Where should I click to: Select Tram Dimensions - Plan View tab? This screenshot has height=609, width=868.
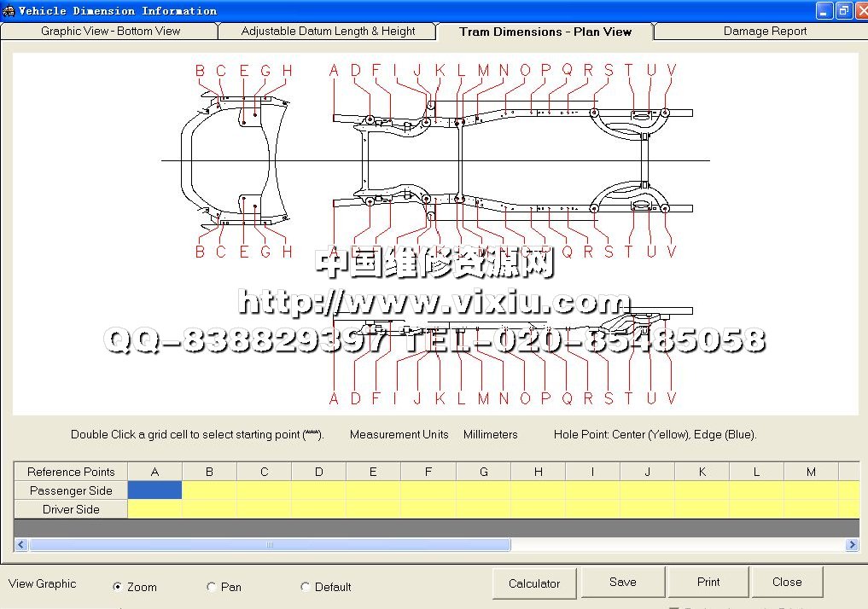click(545, 32)
